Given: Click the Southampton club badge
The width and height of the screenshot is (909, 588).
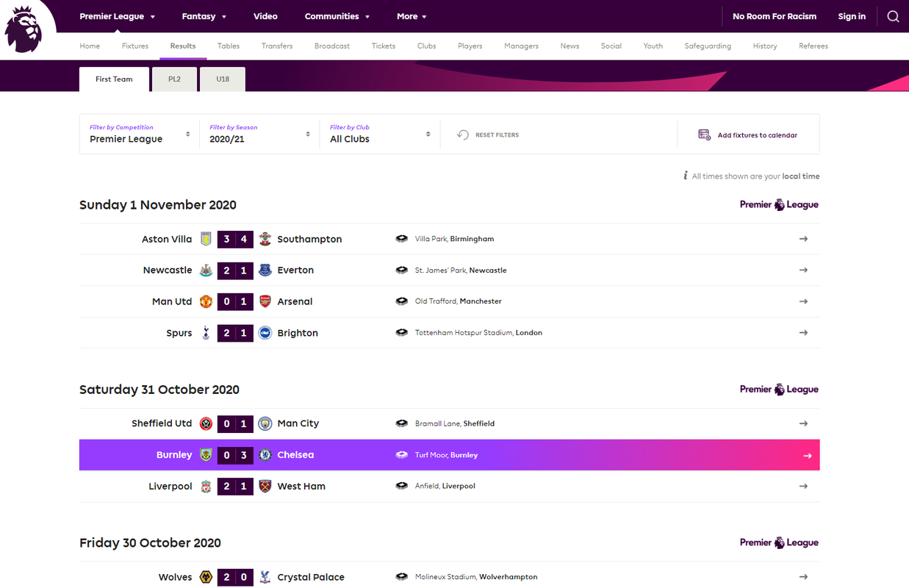Looking at the screenshot, I should pos(265,239).
